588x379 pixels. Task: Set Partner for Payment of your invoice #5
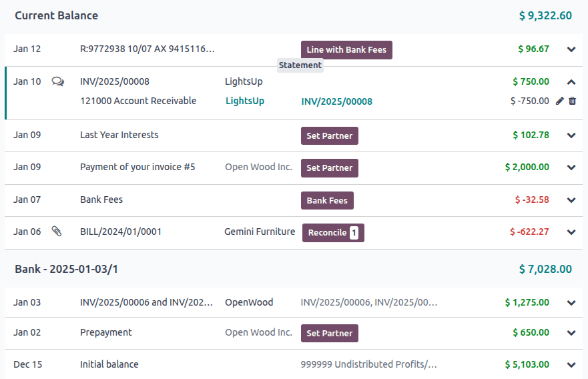[330, 168]
